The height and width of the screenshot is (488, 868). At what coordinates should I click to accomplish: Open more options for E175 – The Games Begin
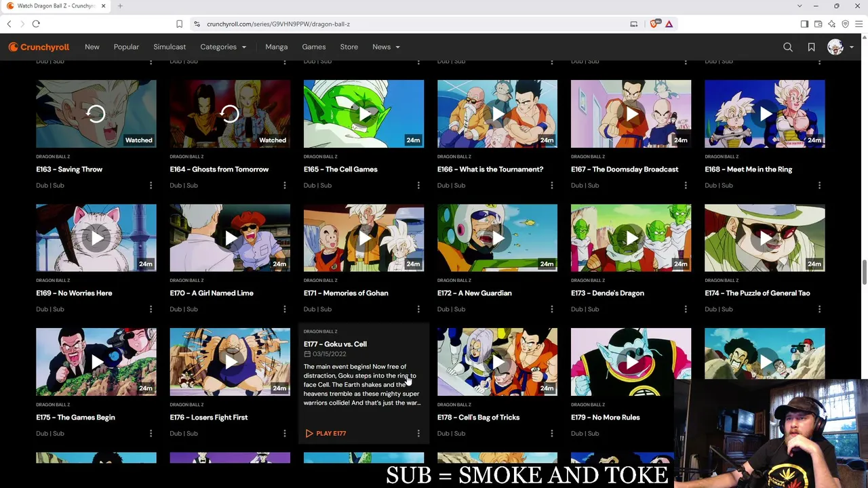coord(151,433)
